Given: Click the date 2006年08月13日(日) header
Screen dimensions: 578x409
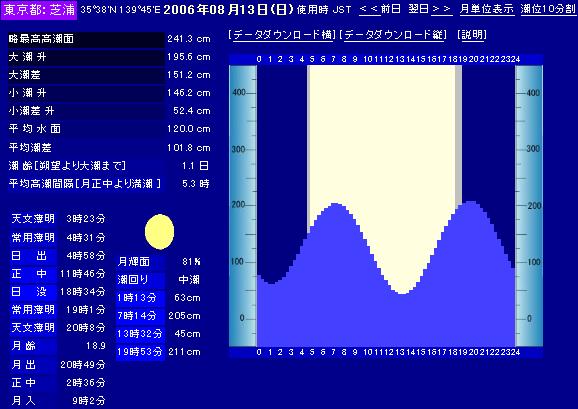Looking at the screenshot, I should click(228, 9).
